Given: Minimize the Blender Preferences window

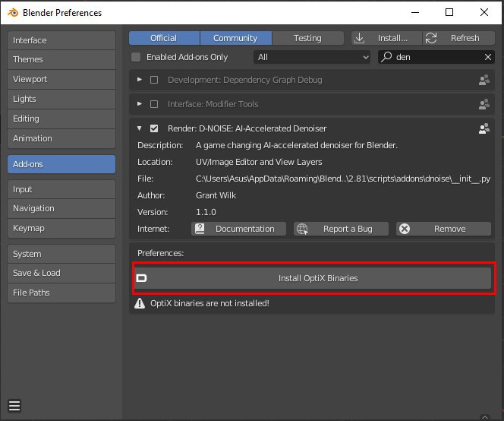Looking at the screenshot, I should click(415, 13).
